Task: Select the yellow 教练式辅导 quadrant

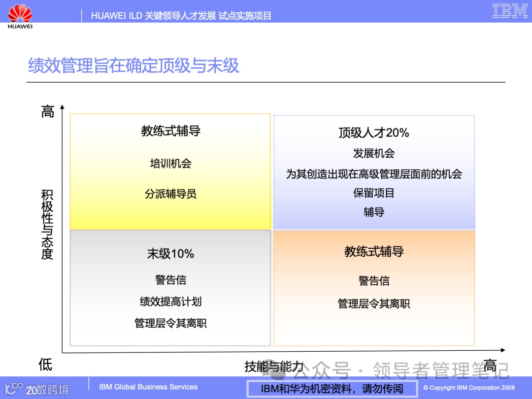Action: coord(170,171)
